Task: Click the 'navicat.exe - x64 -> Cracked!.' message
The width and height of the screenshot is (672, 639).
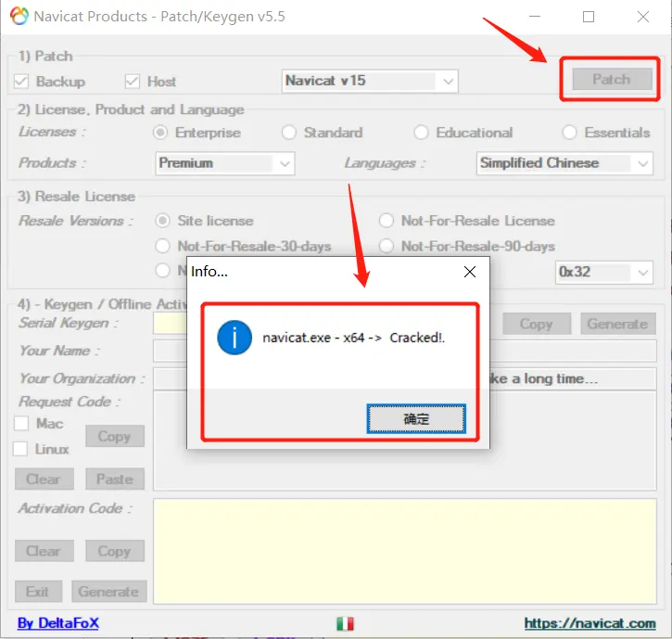Action: pos(353,338)
